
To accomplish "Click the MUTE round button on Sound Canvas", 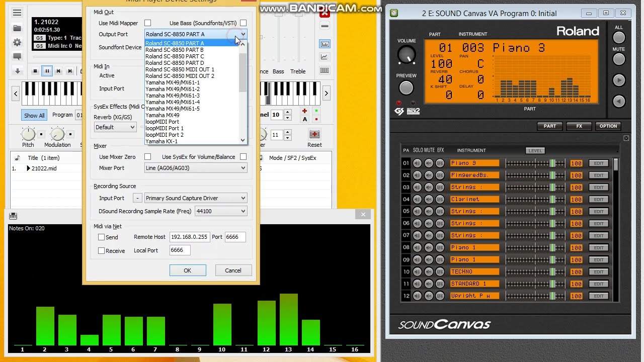I will pyautogui.click(x=619, y=59).
